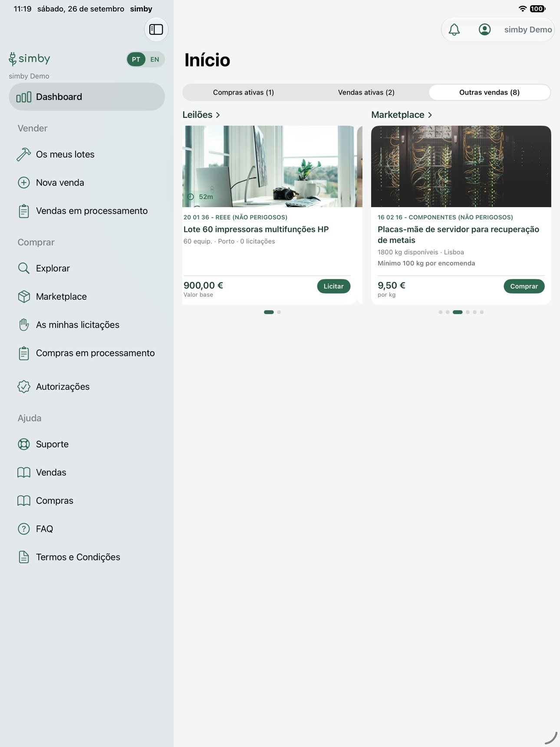
Task: Open Suporte lifebuoy icon
Action: click(x=23, y=444)
